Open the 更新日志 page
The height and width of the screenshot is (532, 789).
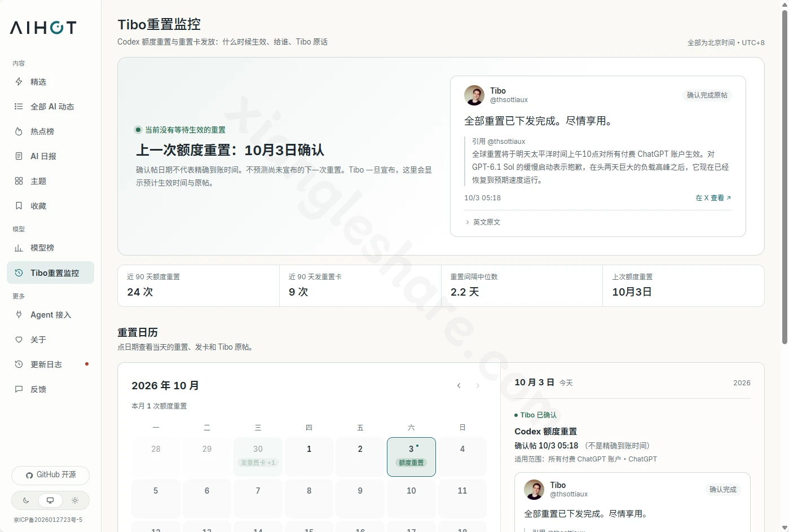[50, 364]
